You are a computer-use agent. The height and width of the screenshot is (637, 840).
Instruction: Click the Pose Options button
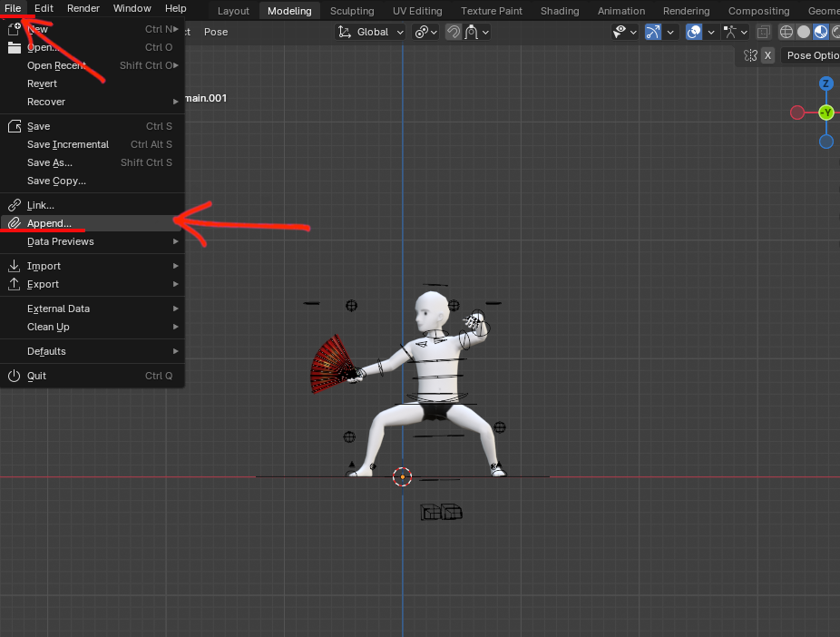[x=812, y=55]
